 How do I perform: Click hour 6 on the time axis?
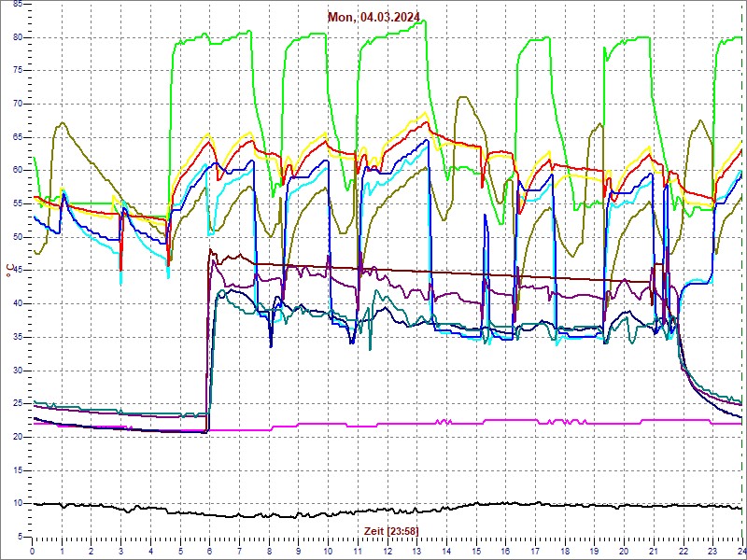209,551
